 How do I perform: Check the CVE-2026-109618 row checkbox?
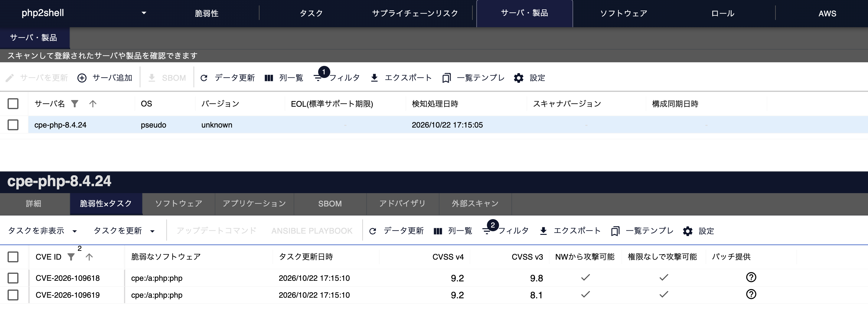[13, 278]
